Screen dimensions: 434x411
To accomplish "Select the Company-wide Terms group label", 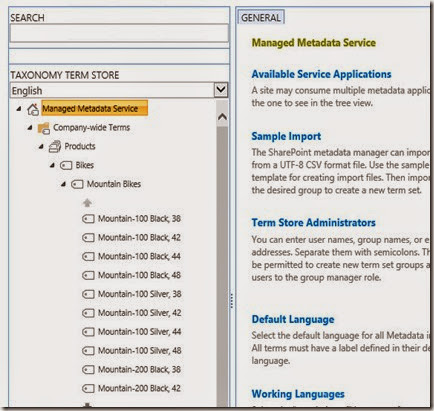I will pos(92,128).
